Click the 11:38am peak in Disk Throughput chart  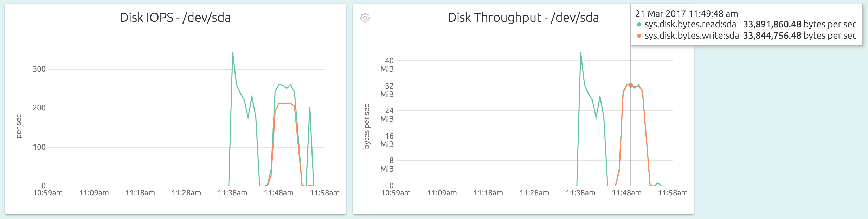coord(581,53)
